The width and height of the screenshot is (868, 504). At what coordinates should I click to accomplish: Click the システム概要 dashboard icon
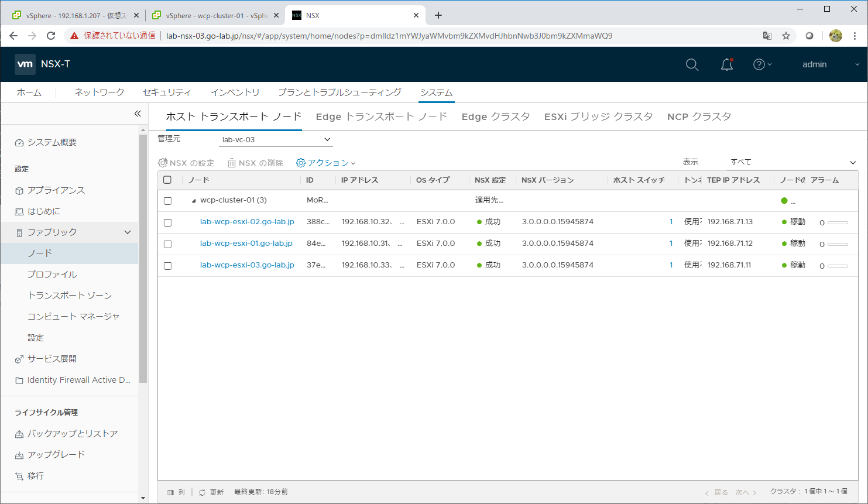tap(19, 143)
